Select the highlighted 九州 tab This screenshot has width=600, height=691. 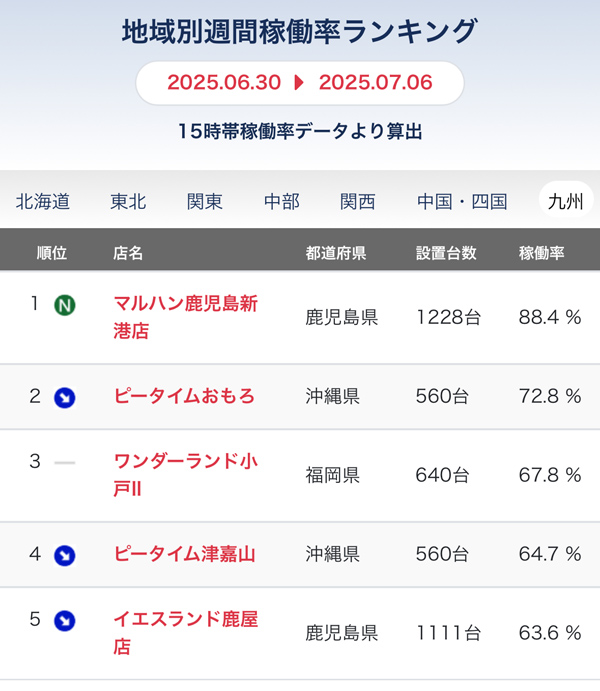566,201
